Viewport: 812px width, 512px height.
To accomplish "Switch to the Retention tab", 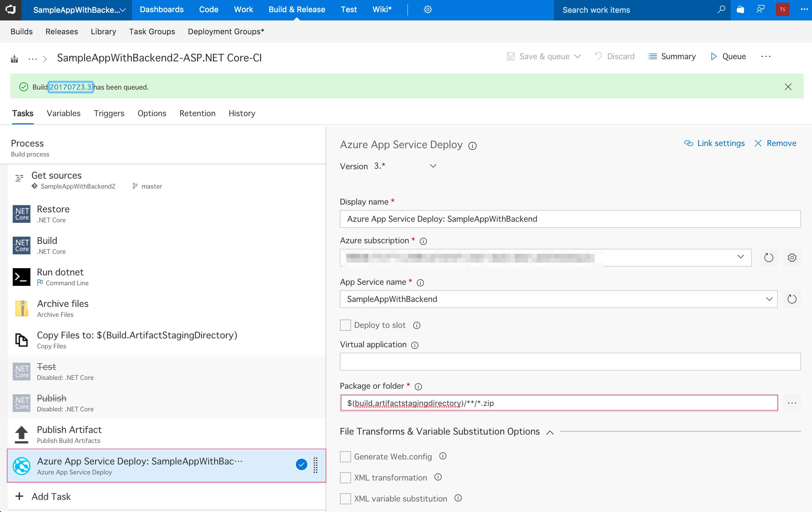I will pos(197,114).
